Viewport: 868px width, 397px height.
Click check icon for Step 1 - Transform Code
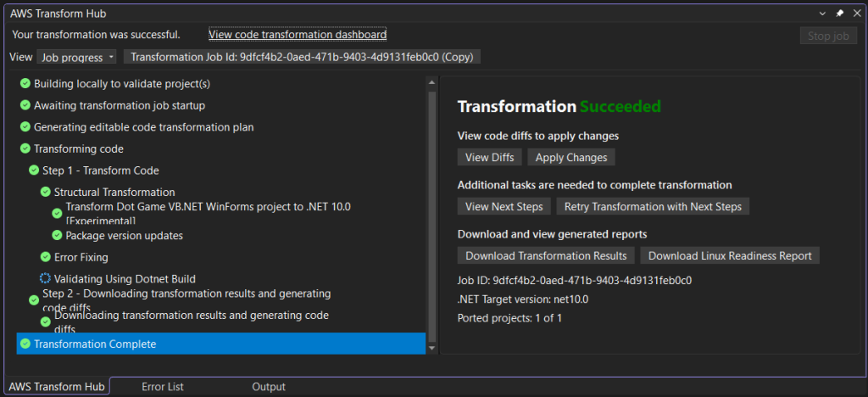tap(33, 171)
